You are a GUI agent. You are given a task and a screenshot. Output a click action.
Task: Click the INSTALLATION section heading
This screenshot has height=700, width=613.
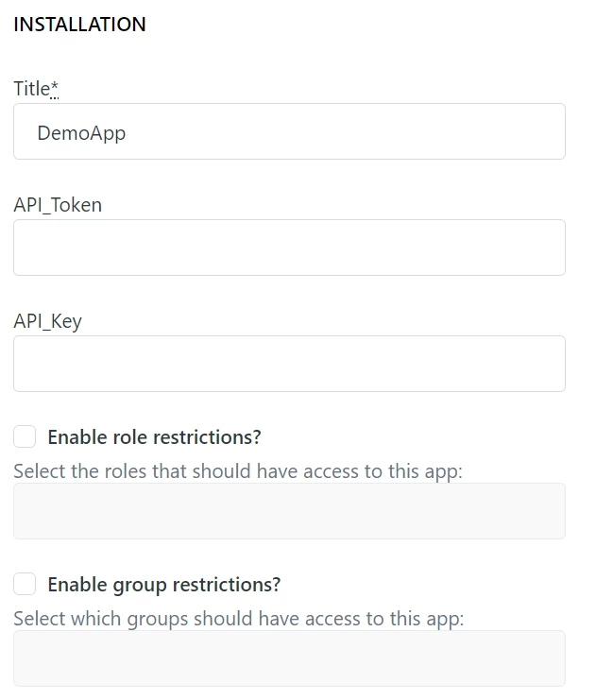[x=79, y=25]
